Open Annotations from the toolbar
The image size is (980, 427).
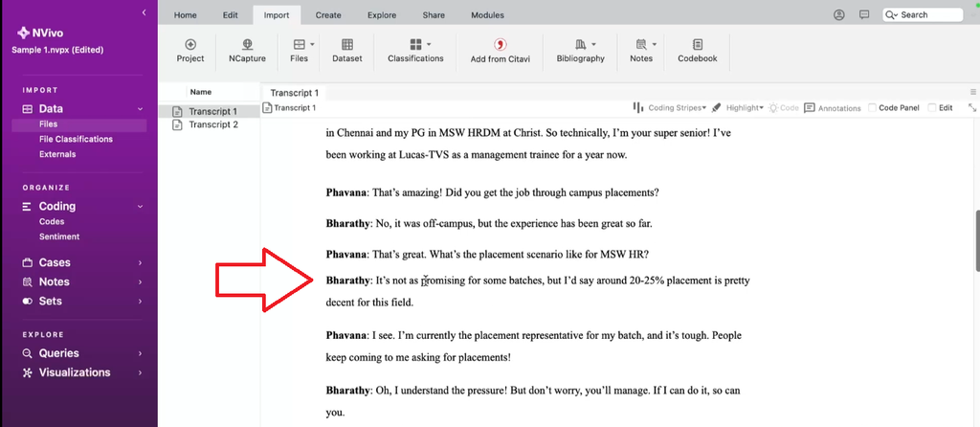pyautogui.click(x=833, y=107)
